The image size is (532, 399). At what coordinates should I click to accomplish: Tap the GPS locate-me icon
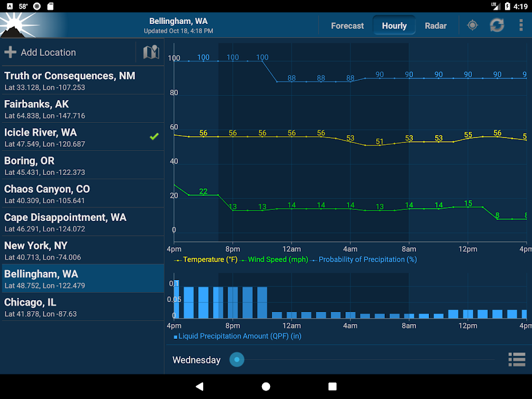pyautogui.click(x=472, y=25)
